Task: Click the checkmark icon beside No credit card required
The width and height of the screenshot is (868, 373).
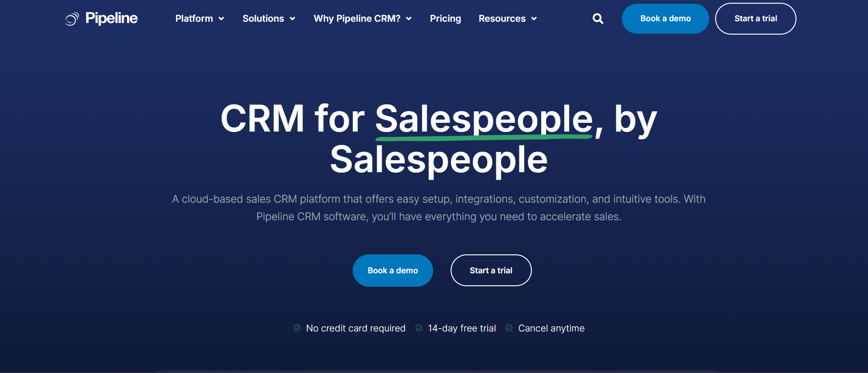Action: pyautogui.click(x=297, y=328)
